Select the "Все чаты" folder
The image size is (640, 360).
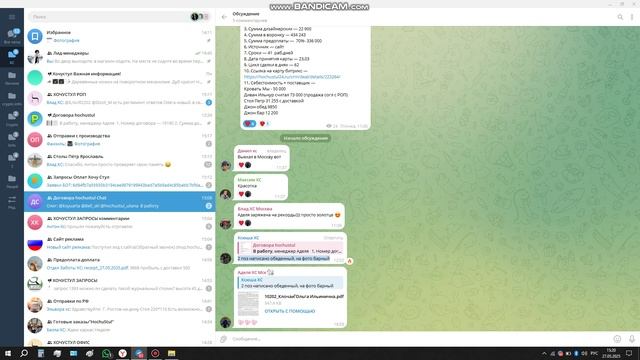tap(12, 36)
